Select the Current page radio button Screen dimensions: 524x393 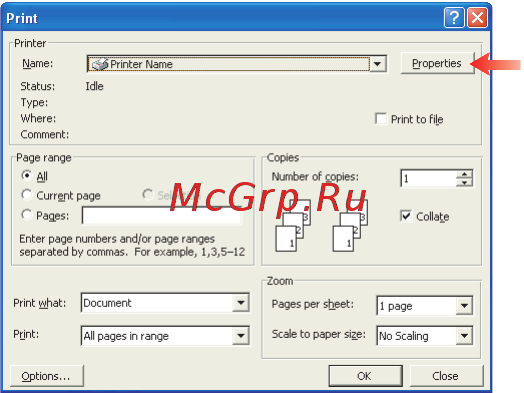[27, 195]
